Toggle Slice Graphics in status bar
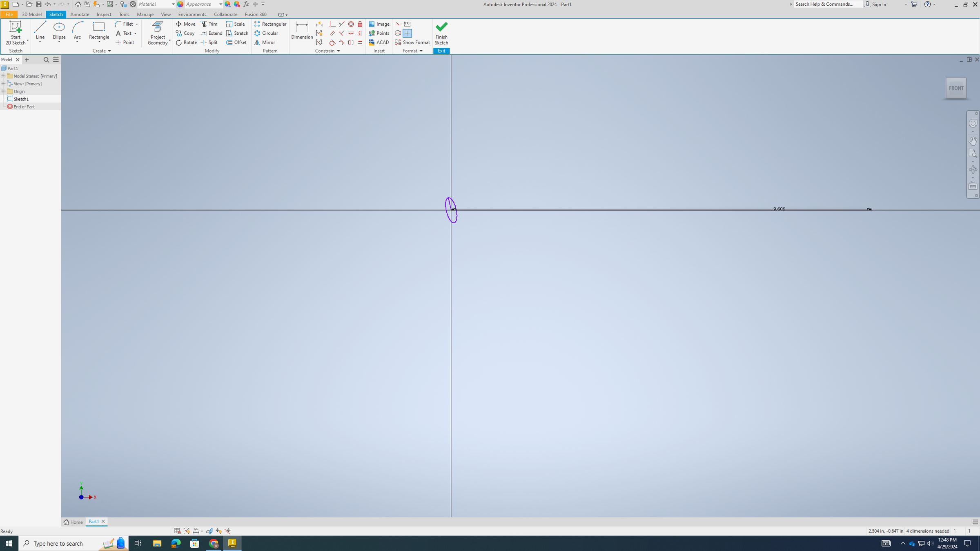Screen dimensions: 980x551 209,531
